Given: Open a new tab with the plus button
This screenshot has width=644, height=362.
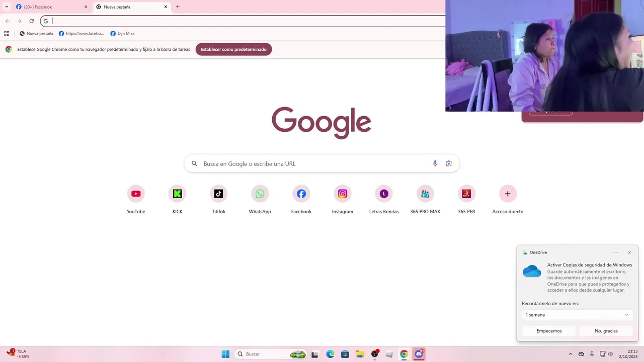Looking at the screenshot, I should [x=178, y=7].
